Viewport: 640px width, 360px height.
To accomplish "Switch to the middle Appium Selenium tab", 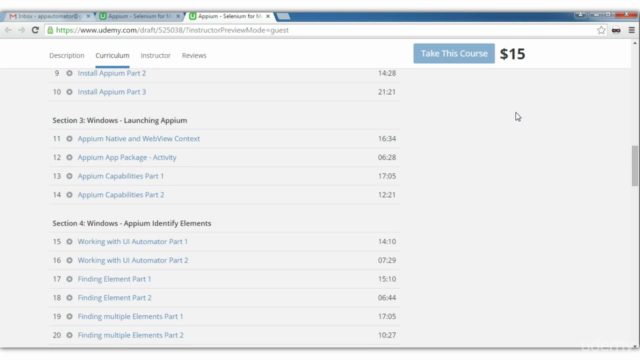I will coord(140,16).
